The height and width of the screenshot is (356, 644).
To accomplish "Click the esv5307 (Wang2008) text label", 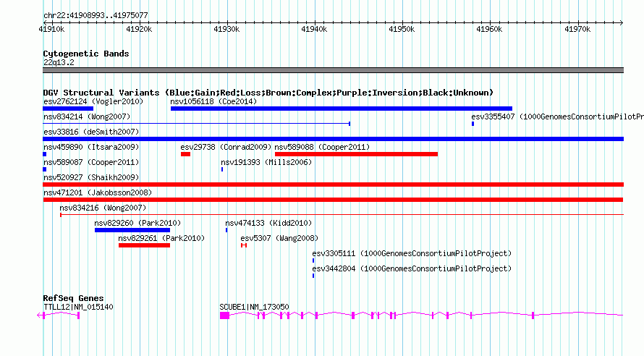I will (279, 238).
